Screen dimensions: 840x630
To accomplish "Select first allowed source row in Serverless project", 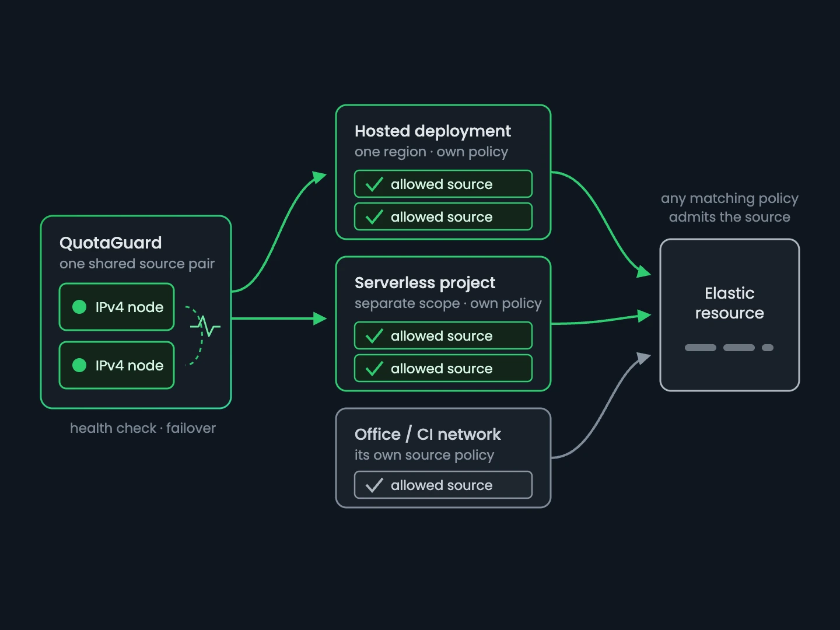I will [443, 335].
